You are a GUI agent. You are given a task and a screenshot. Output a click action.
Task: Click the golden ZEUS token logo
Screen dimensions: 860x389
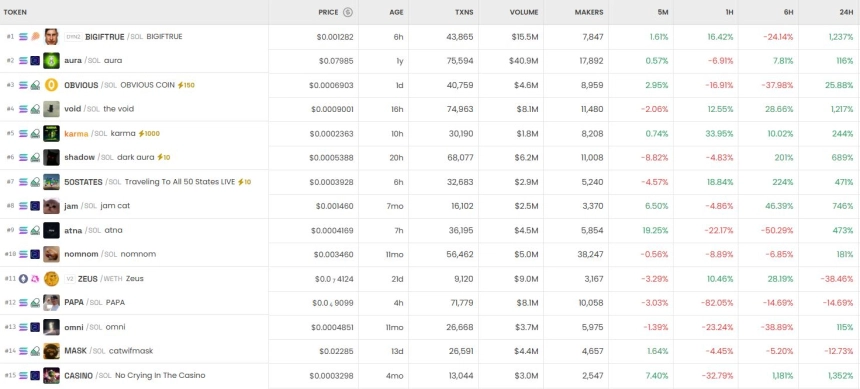(51, 279)
